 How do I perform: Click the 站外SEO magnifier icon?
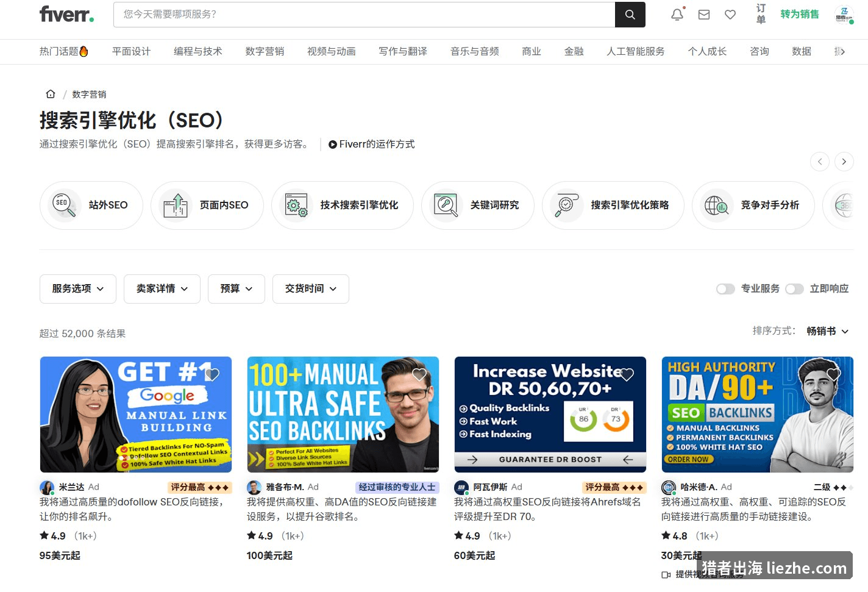point(64,205)
